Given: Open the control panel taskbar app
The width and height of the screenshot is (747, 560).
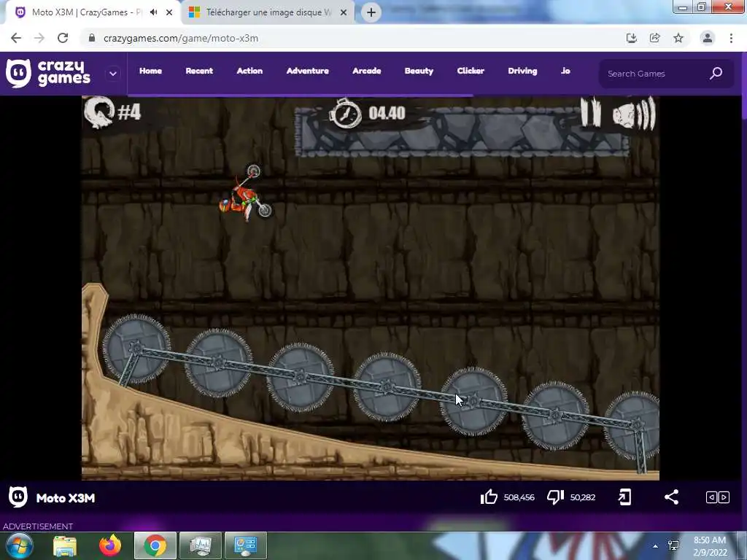Looking at the screenshot, I should pos(246,545).
